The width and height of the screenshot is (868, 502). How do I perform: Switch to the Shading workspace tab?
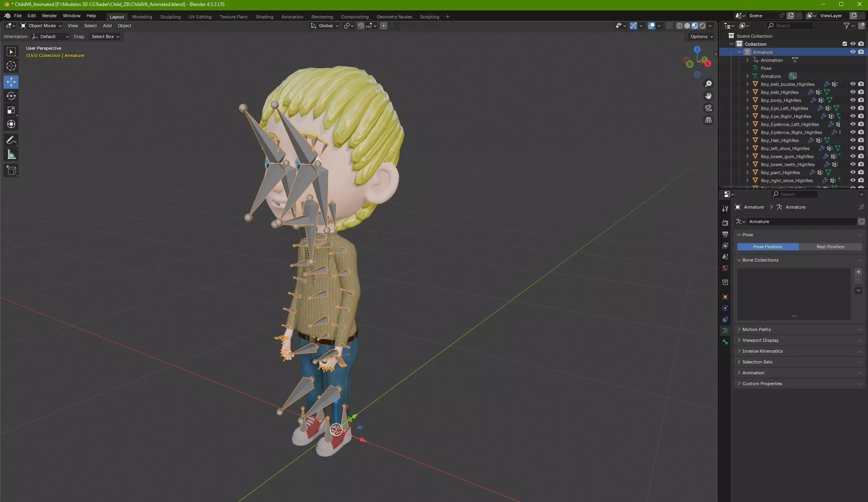(264, 17)
